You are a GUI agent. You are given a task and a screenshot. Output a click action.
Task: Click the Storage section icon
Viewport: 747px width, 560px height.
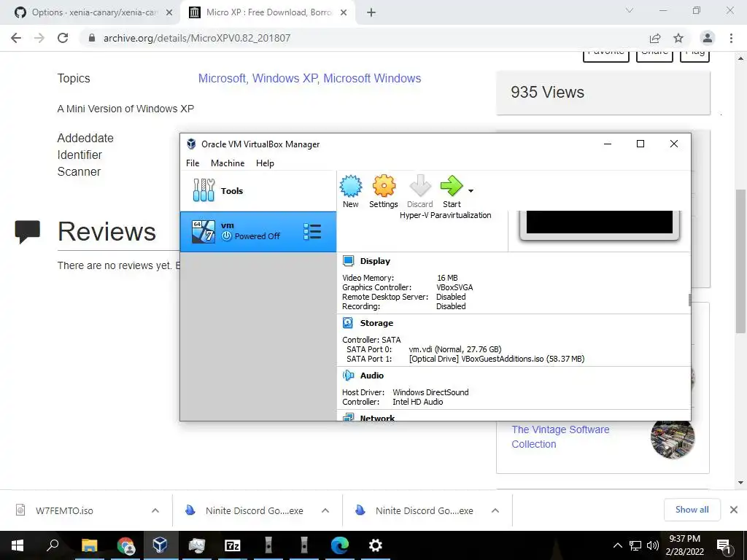[x=348, y=323]
